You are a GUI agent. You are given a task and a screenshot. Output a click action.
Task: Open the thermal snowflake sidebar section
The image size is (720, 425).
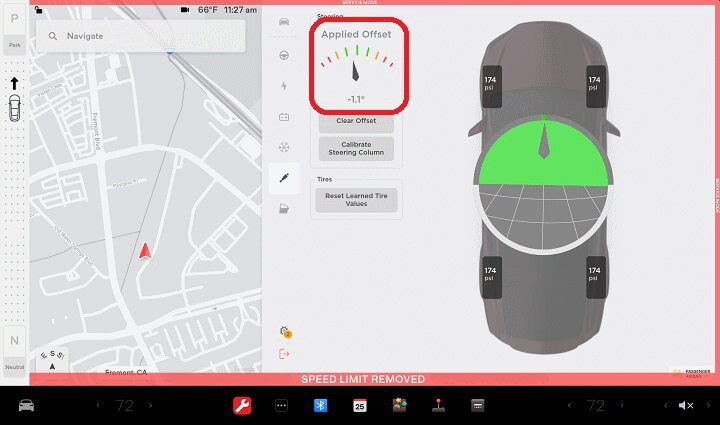(x=284, y=147)
